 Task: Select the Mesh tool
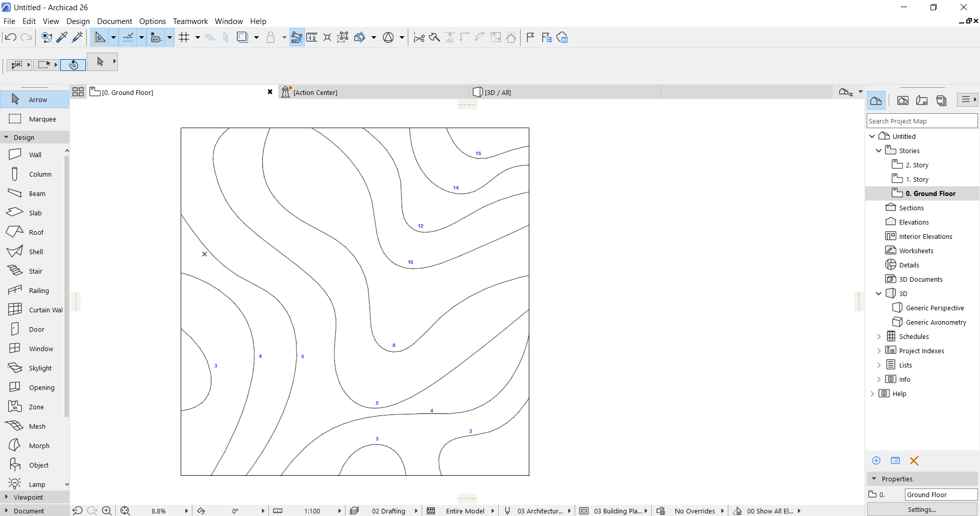click(x=37, y=426)
